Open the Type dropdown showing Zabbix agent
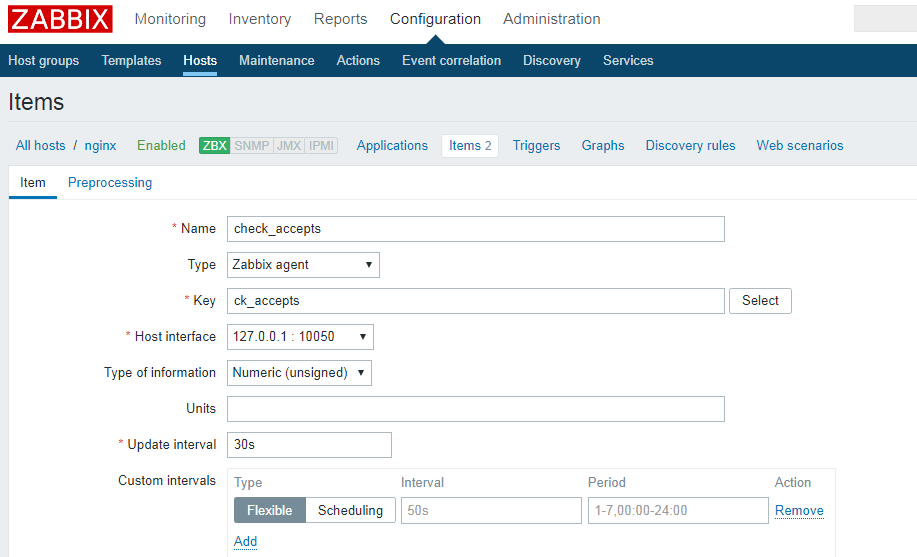The image size is (917, 557). (x=303, y=265)
